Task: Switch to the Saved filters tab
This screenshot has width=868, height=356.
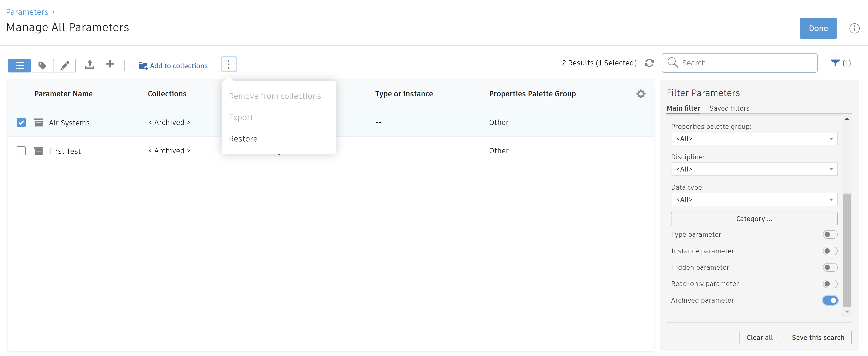Action: (729, 108)
